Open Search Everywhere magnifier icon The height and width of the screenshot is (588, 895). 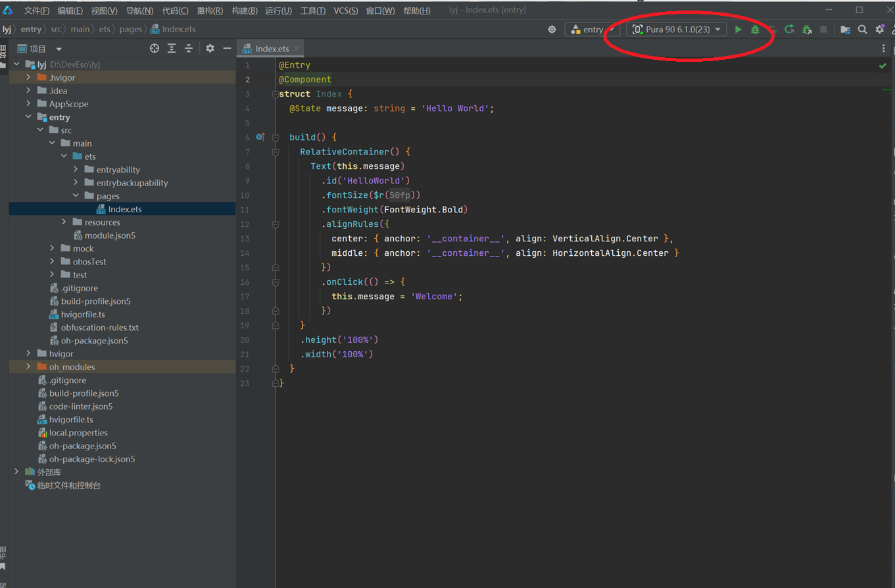(x=863, y=30)
